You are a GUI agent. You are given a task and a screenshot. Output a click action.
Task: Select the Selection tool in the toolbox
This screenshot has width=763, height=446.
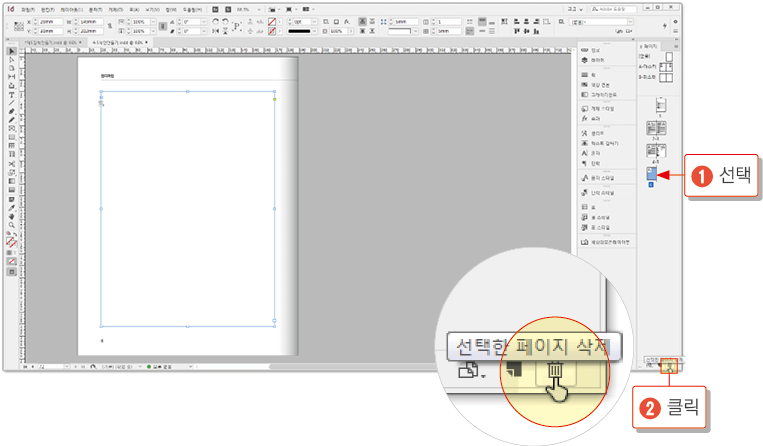point(12,51)
